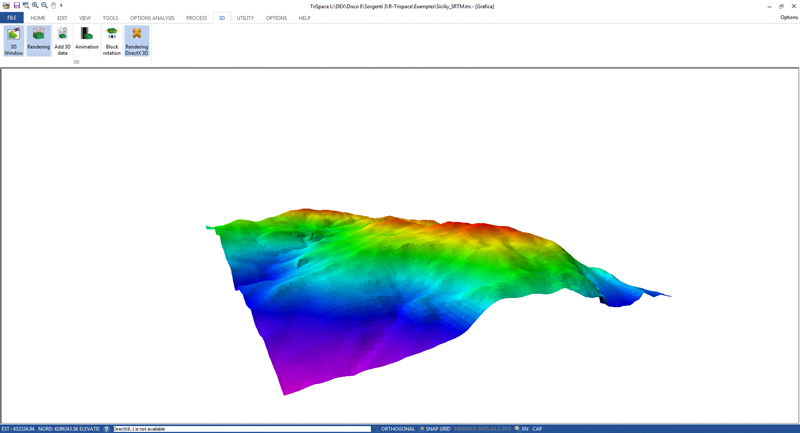800x433 pixels.
Task: Click the save icon in quick access toolbar
Action: (17, 6)
